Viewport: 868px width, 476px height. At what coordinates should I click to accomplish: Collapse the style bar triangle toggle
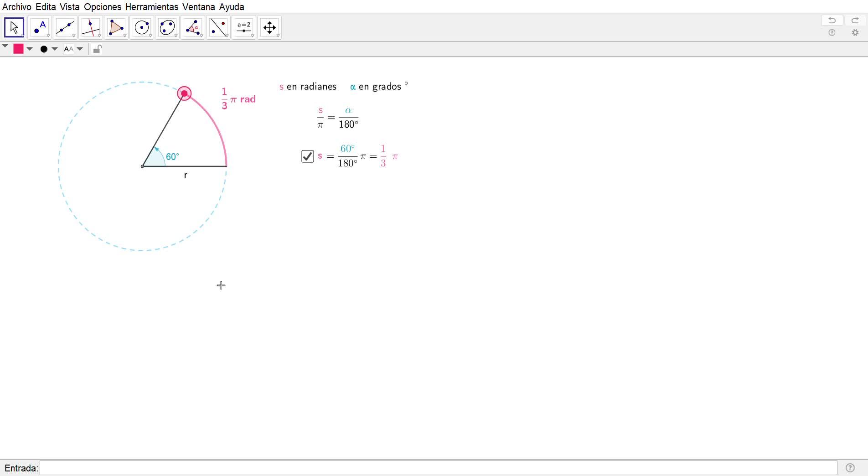[x=5, y=46]
